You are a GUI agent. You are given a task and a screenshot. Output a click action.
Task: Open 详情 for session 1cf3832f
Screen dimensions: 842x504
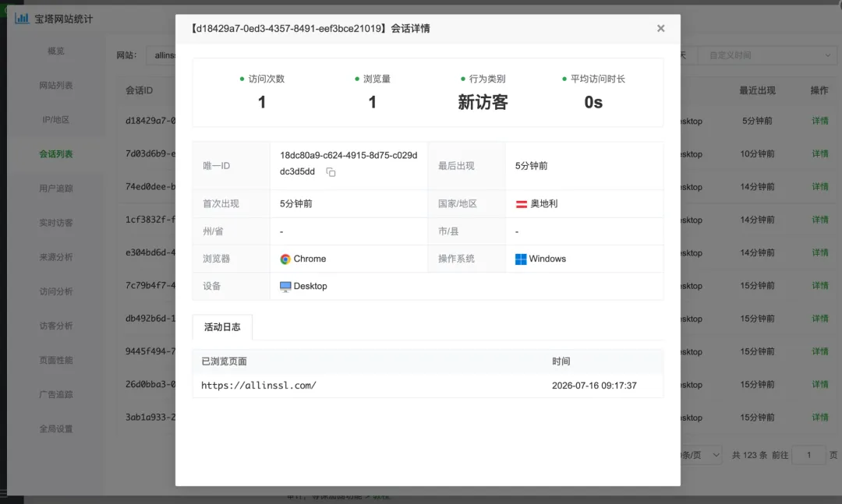tap(819, 220)
